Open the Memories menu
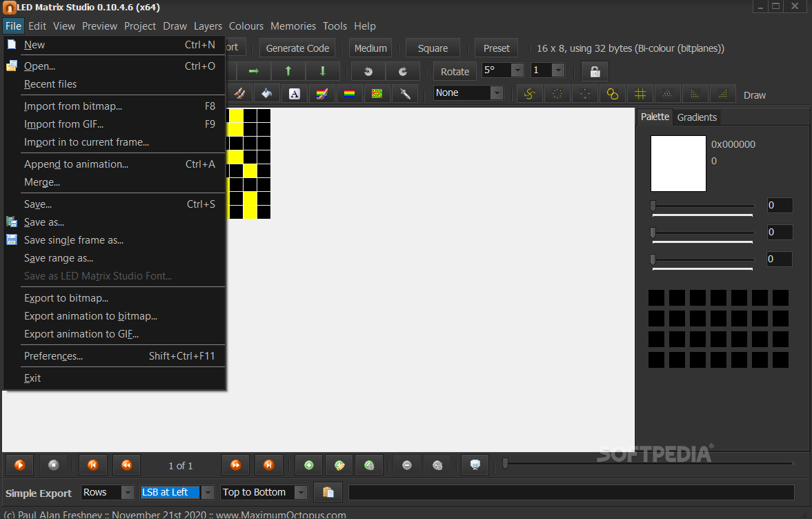 click(293, 26)
